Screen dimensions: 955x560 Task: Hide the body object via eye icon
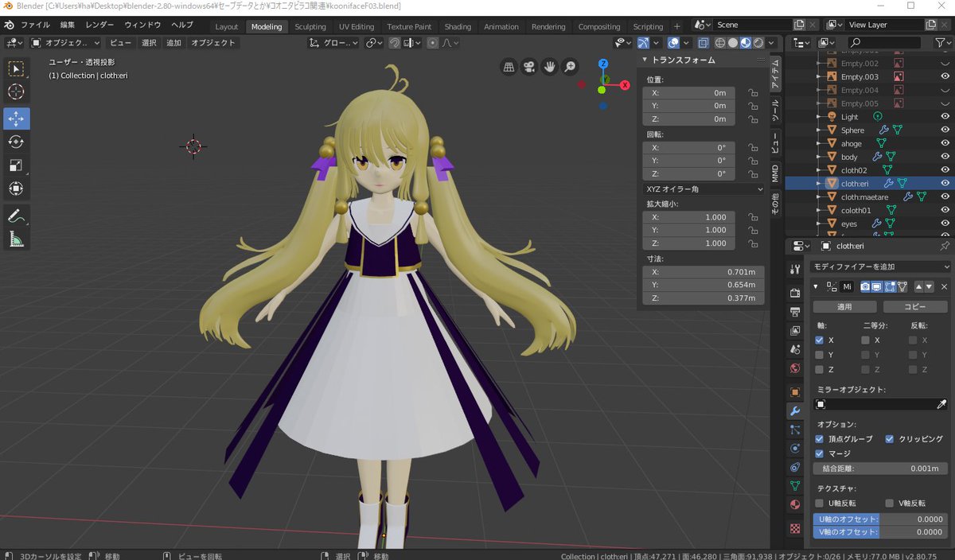pos(945,157)
